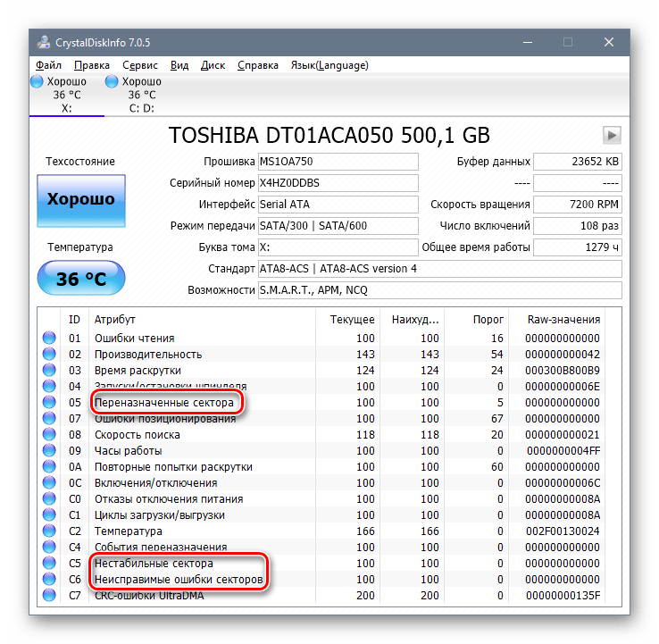
Task: Click status orb for attribute 01
Action: 49,338
